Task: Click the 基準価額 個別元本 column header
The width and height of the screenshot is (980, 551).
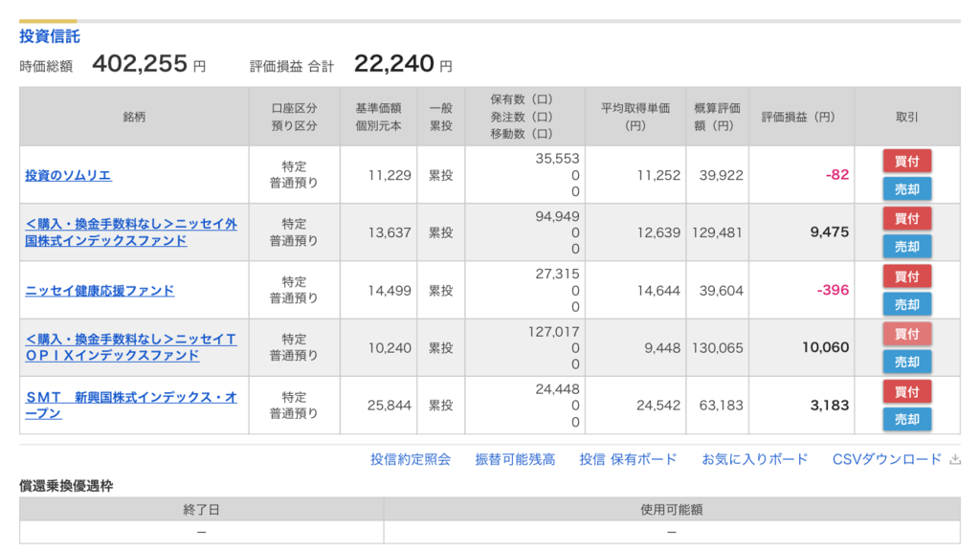Action: tap(379, 117)
